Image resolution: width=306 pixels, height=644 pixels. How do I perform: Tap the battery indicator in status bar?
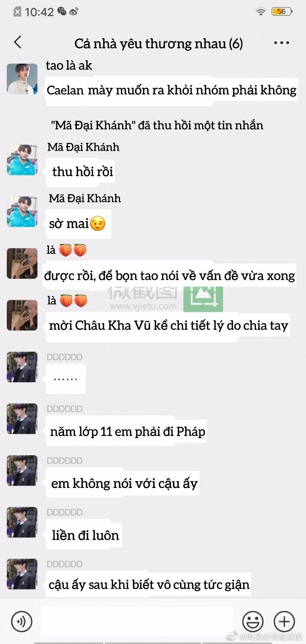(282, 12)
